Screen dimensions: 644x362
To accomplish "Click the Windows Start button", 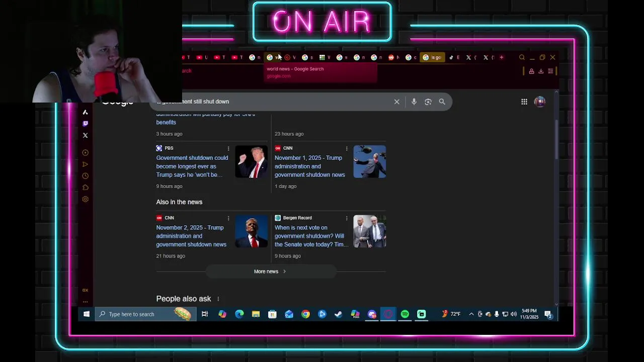I will tap(87, 314).
